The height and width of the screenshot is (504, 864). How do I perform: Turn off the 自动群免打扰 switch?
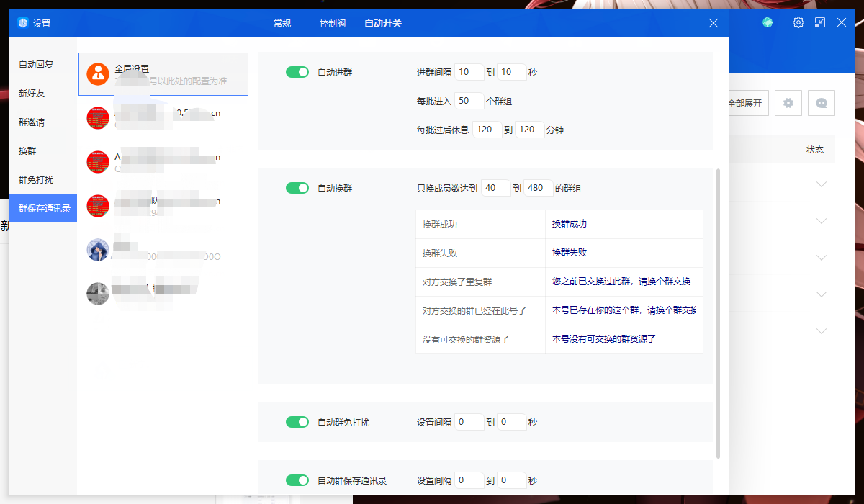click(297, 422)
